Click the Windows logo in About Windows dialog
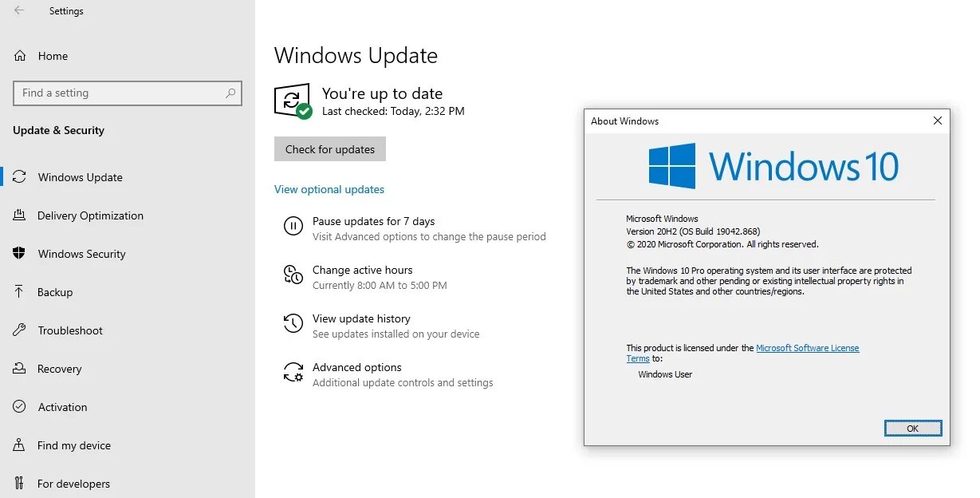Viewport: 980px width, 498px height. click(672, 166)
